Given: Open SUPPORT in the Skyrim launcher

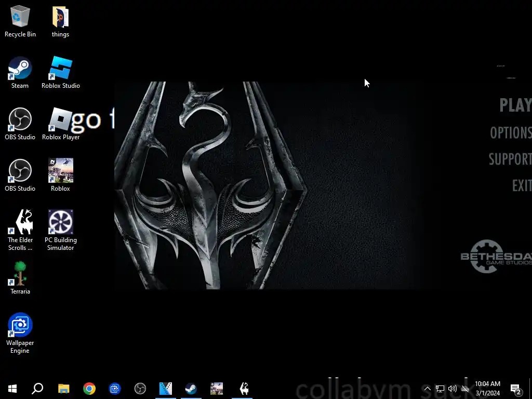Looking at the screenshot, I should [510, 159].
